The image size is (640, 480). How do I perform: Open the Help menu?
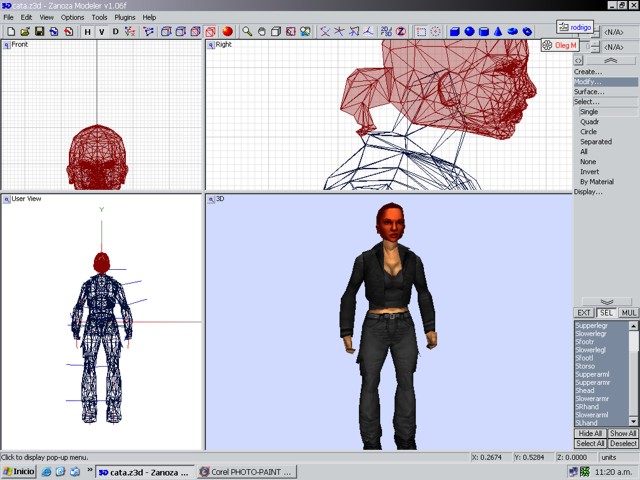149,17
